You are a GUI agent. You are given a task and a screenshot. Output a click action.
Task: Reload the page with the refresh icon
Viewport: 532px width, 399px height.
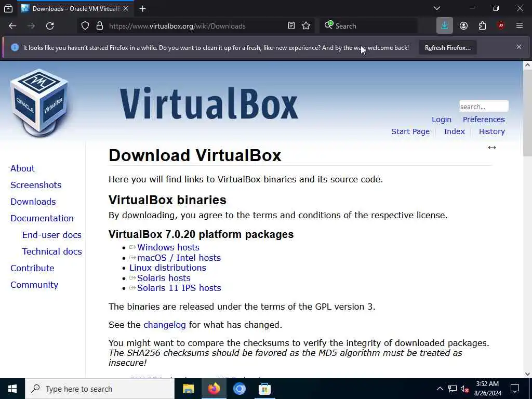(50, 26)
